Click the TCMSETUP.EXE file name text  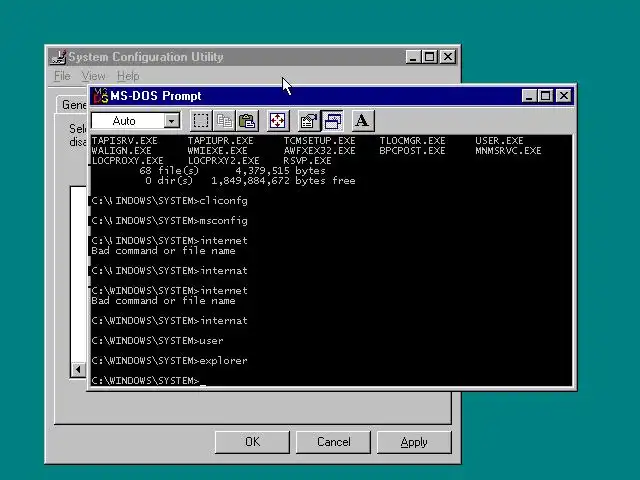tap(319, 141)
